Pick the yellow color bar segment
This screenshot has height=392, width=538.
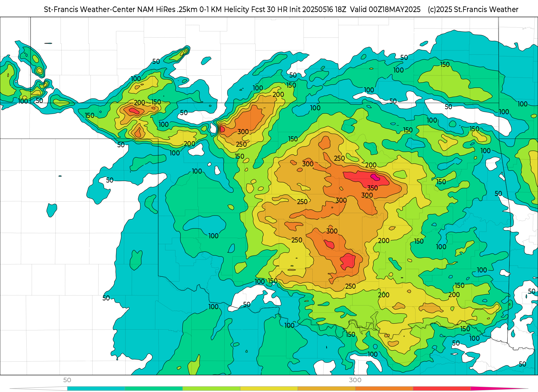269,389
